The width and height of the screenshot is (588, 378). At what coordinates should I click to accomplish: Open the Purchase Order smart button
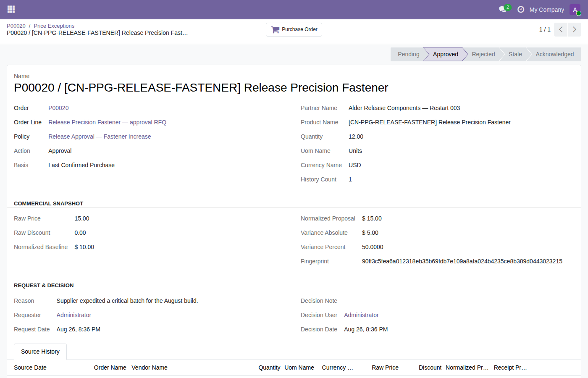(294, 29)
